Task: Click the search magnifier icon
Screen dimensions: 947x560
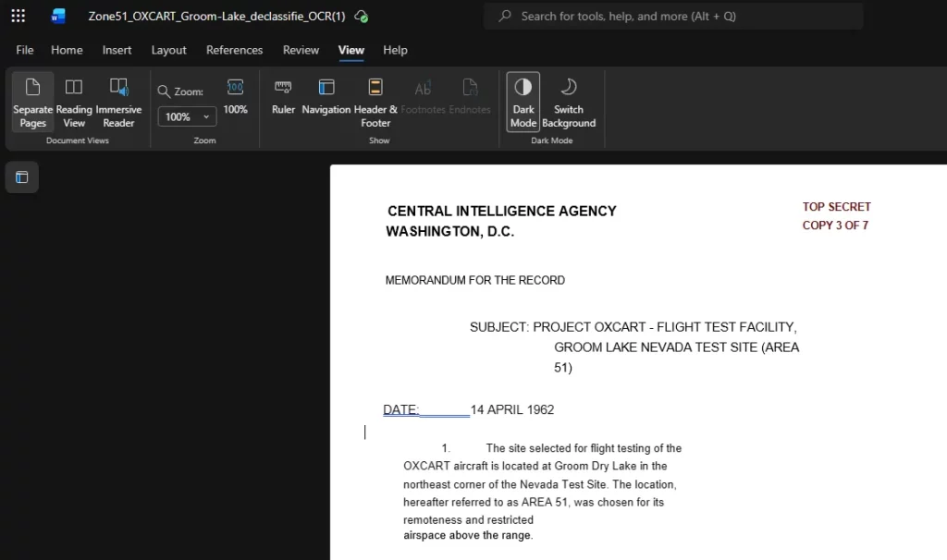Action: click(505, 17)
